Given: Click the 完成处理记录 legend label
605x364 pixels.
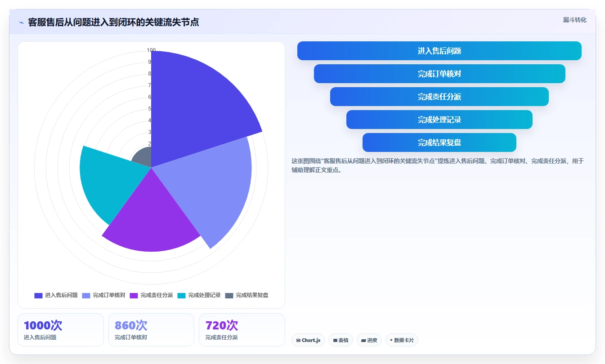Looking at the screenshot, I should click(x=204, y=295).
